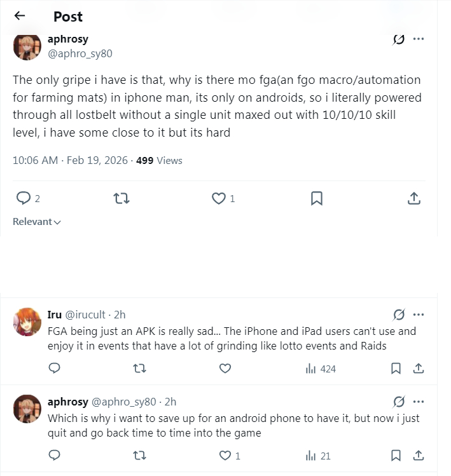Like the main post with heart icon
This screenshot has height=476, width=451.
pyautogui.click(x=219, y=198)
